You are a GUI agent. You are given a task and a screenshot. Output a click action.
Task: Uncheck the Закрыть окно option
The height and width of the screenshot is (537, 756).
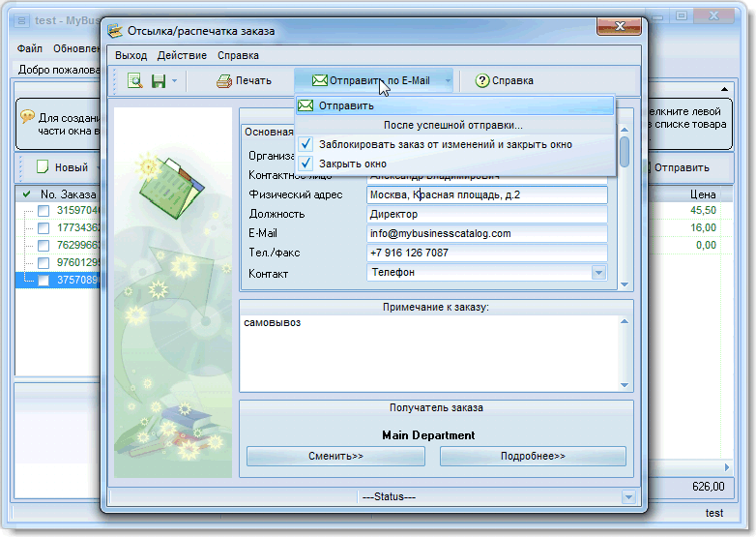[305, 164]
